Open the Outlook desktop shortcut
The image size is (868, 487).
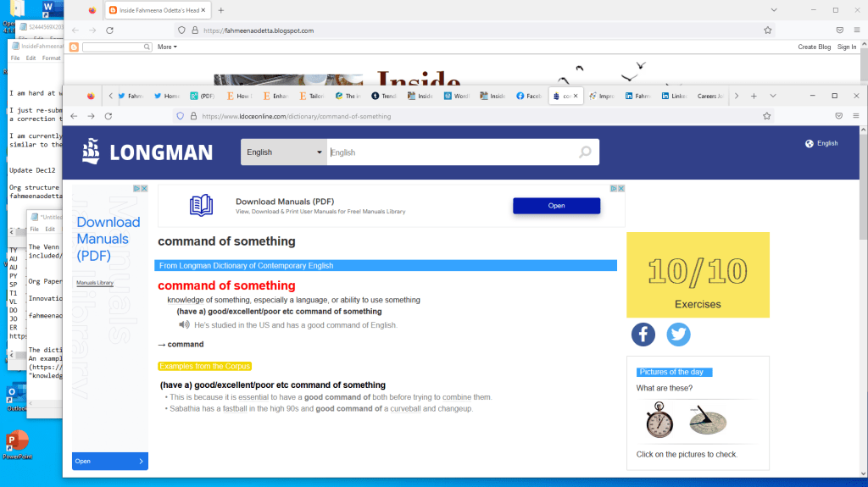(15, 397)
